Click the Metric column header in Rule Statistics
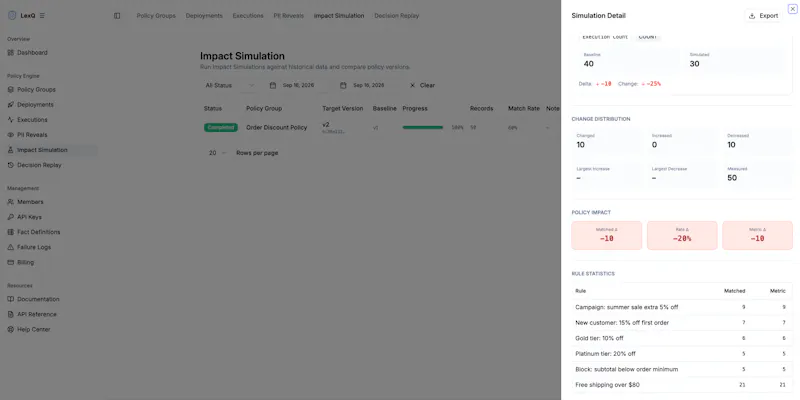 [778, 291]
